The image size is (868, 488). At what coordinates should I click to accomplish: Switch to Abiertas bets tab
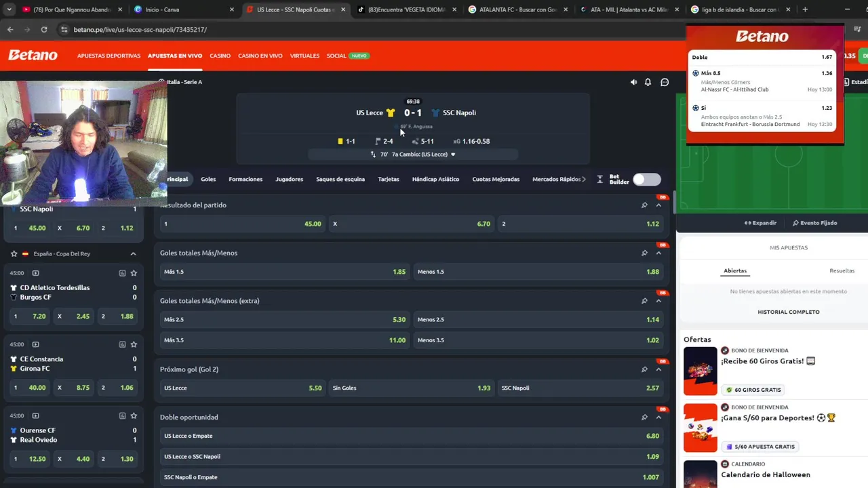[735, 270]
